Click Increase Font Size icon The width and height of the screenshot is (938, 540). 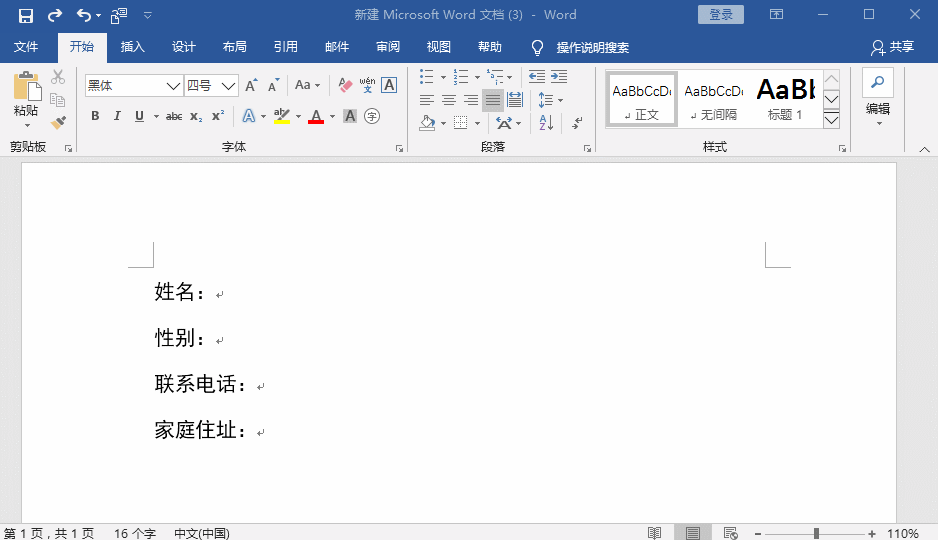click(x=251, y=86)
